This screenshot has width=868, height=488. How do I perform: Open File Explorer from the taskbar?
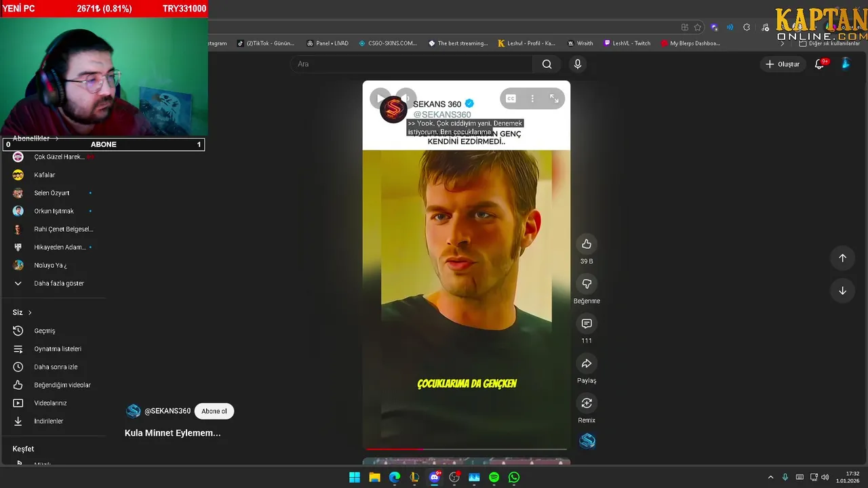coord(374,477)
